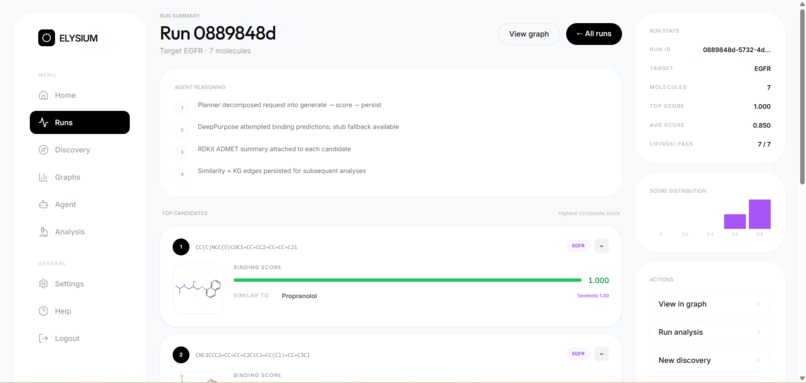806x383 pixels.
Task: Click the Help question mark icon
Action: click(44, 311)
